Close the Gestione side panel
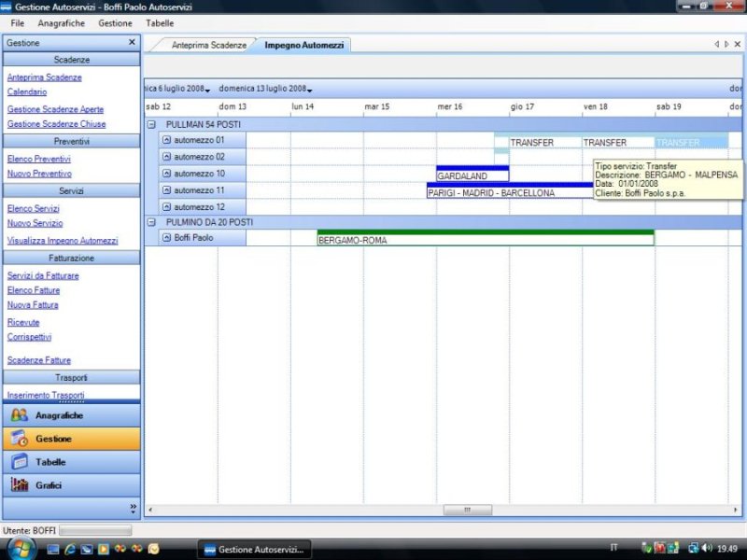The image size is (747, 560). tap(132, 43)
